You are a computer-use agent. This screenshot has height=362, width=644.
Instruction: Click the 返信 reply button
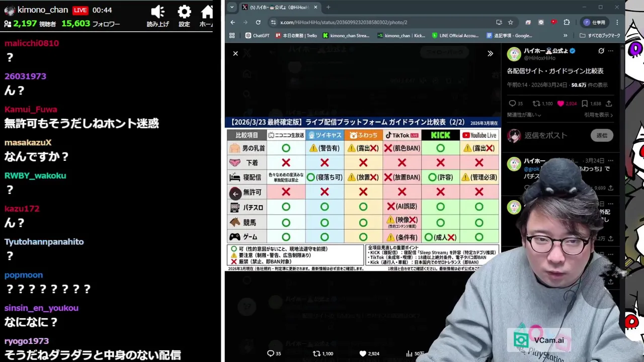(602, 135)
